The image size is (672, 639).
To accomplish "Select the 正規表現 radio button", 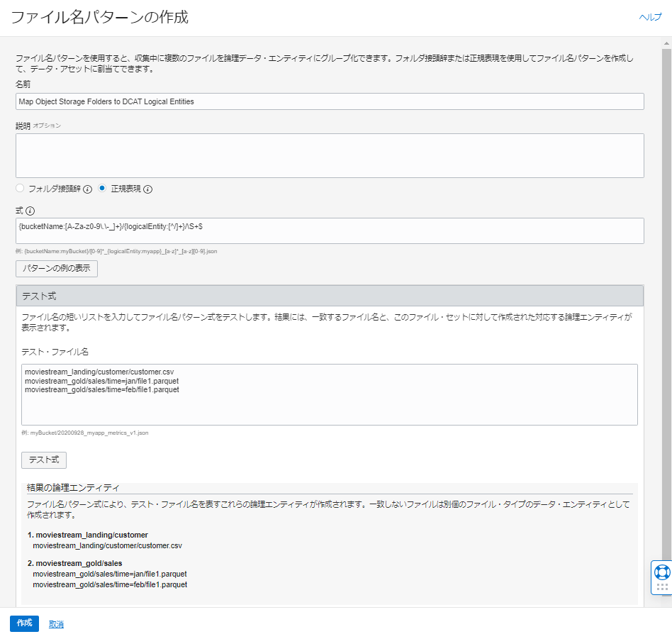I will 103,189.
